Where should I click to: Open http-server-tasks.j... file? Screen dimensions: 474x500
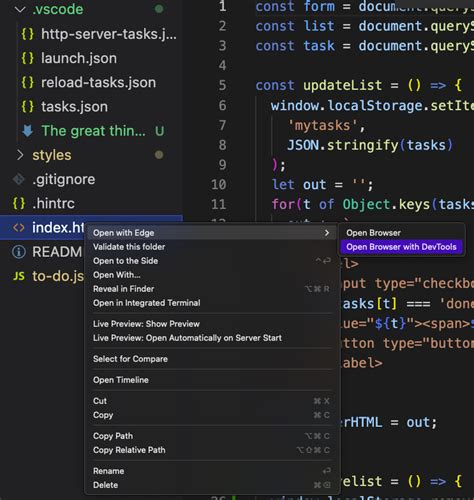109,34
